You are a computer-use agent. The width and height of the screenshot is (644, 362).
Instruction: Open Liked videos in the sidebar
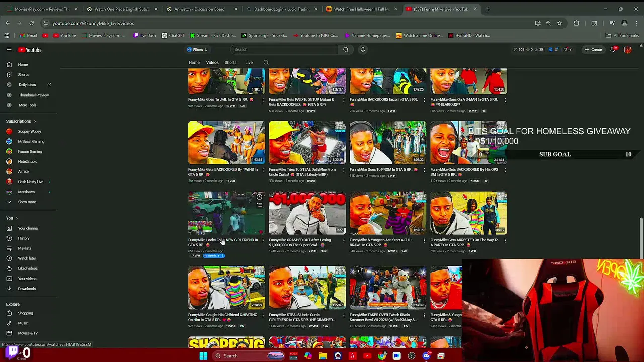coord(28,268)
